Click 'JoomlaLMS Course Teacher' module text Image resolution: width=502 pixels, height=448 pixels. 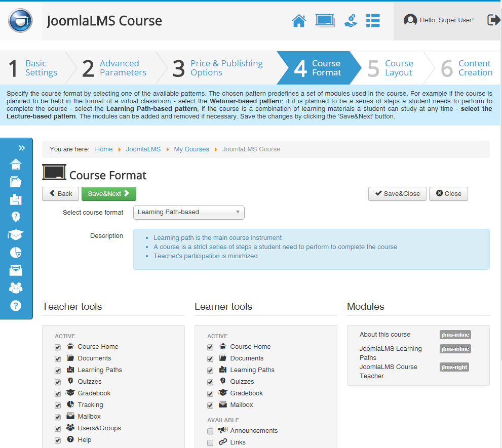point(389,371)
